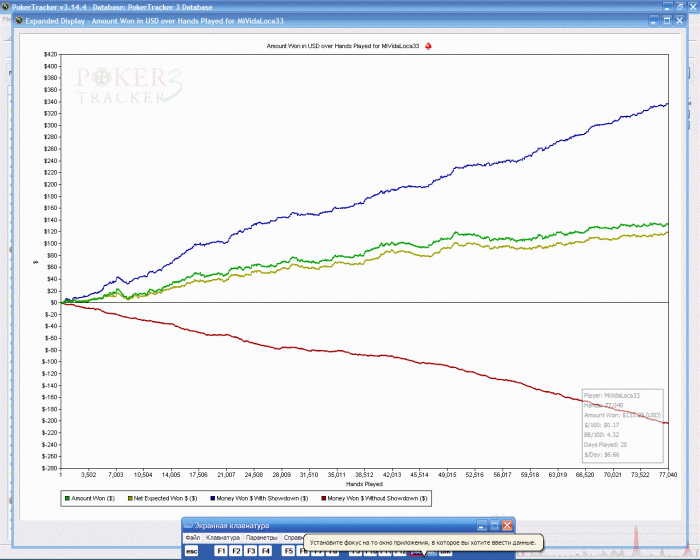
Task: Click the F2 key on on-screen keyboard
Action: 236,551
